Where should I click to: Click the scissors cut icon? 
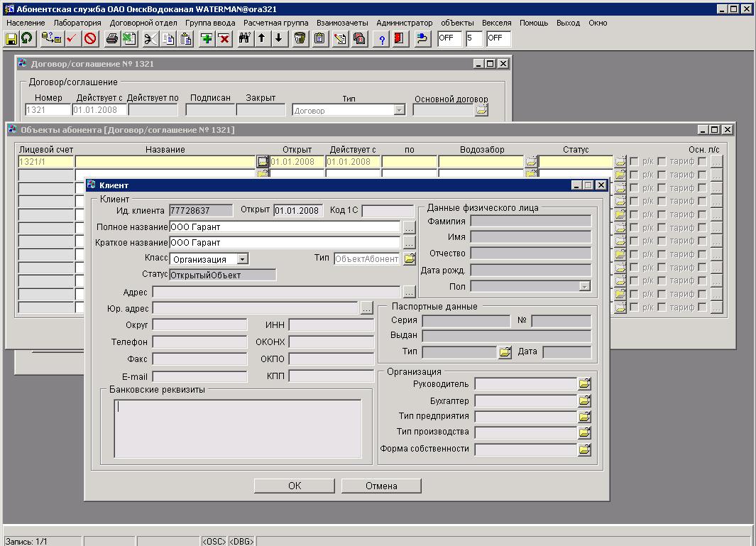150,38
